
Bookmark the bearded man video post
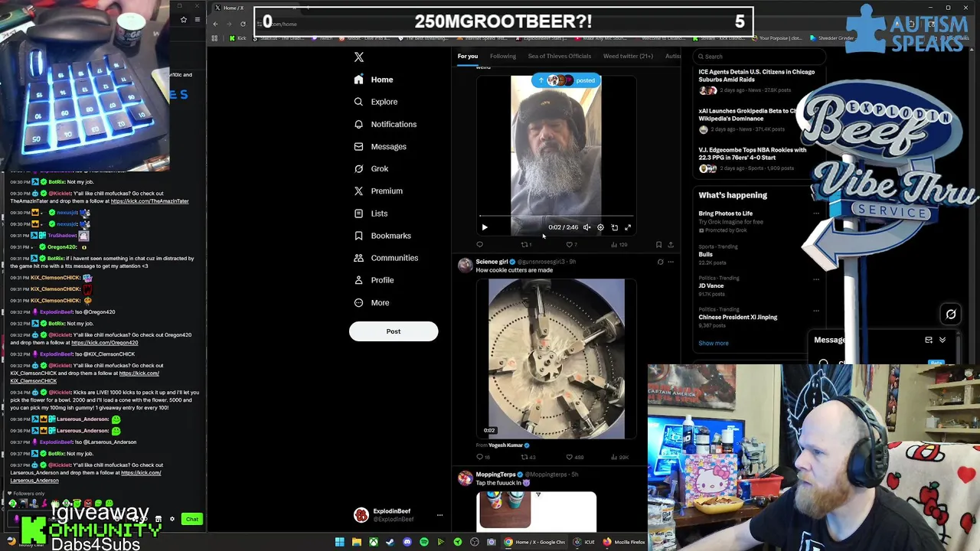tap(658, 245)
